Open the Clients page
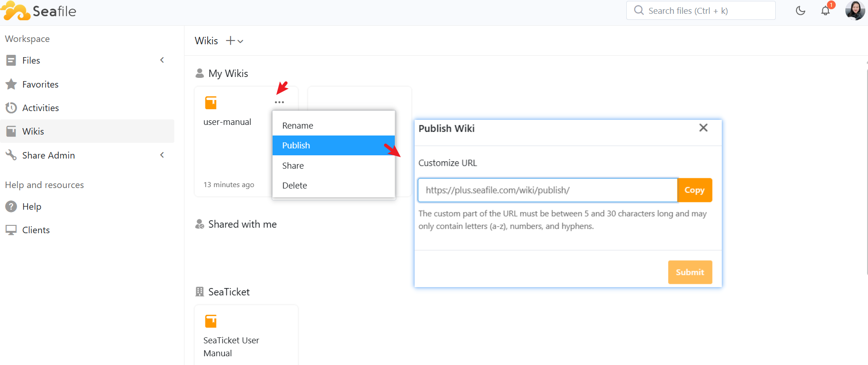The image size is (868, 365). [x=36, y=230]
